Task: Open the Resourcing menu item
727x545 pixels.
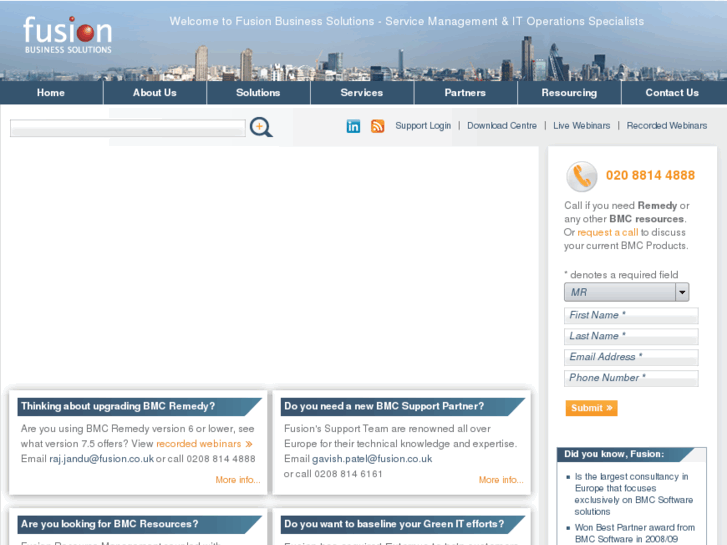Action: (569, 93)
